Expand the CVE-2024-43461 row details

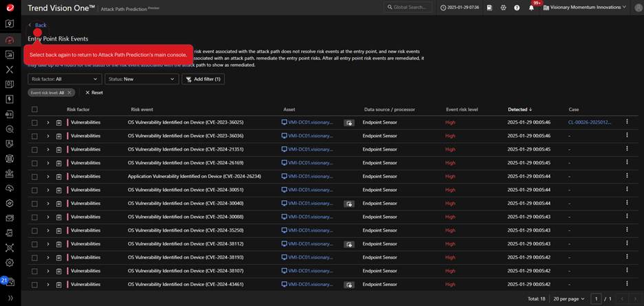point(47,285)
